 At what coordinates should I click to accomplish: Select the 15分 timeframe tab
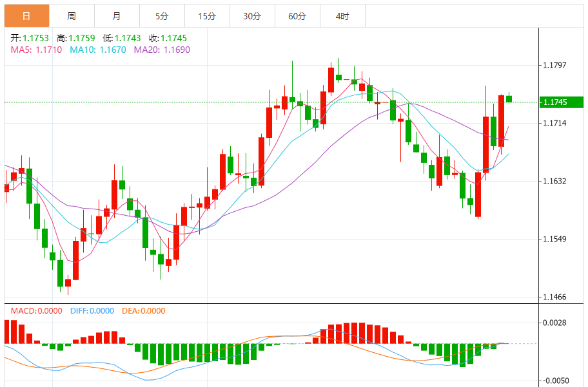[x=206, y=16]
